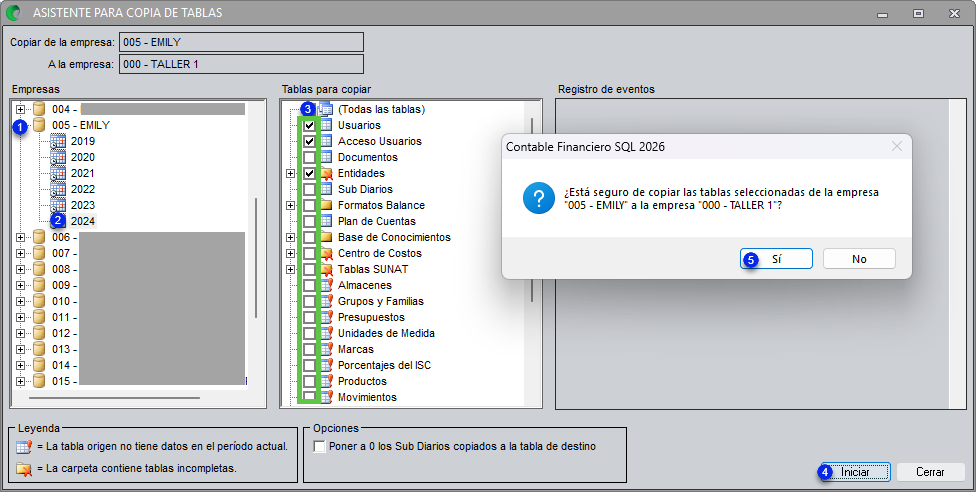976x492 pixels.
Task: Click the Documentos table icon
Action: [x=326, y=158]
